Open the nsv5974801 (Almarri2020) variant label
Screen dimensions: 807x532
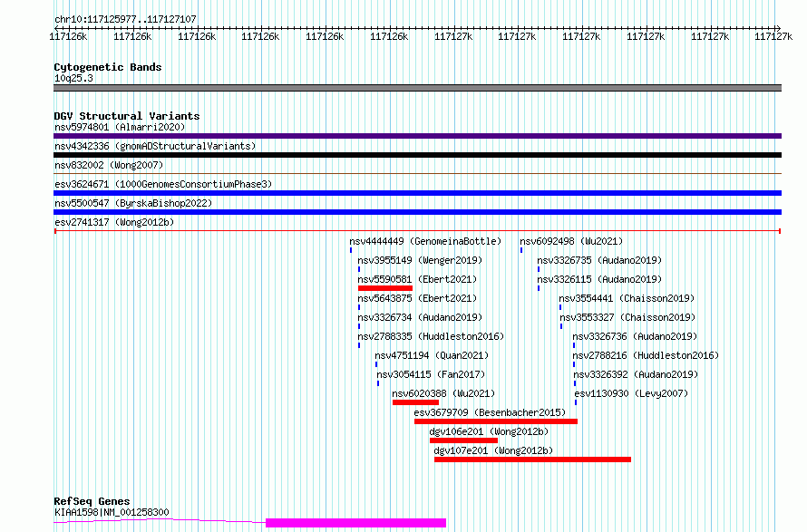coord(120,127)
